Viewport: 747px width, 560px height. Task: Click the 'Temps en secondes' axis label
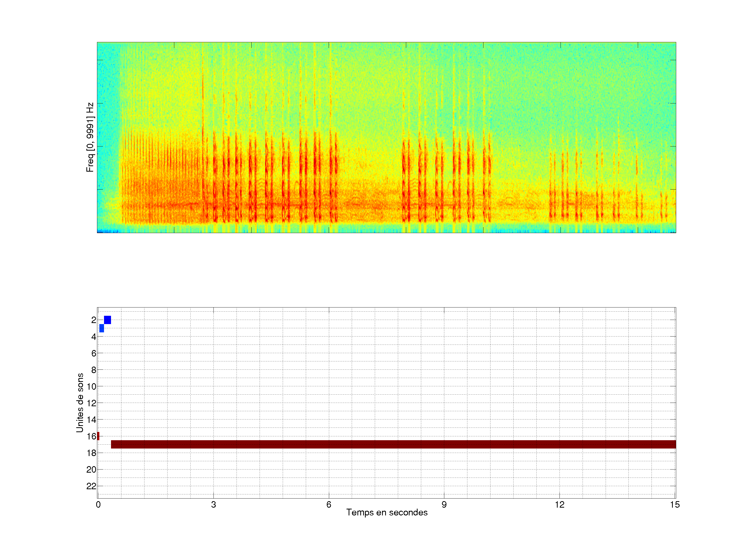(387, 512)
